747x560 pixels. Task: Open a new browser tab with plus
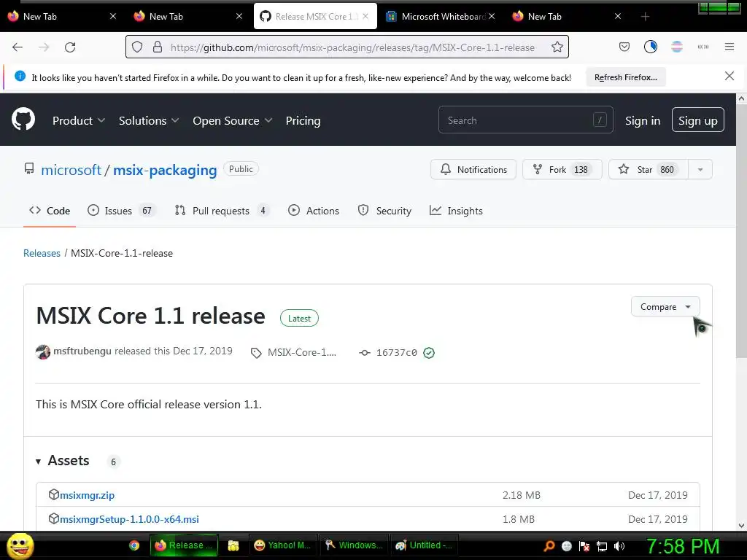pyautogui.click(x=645, y=17)
